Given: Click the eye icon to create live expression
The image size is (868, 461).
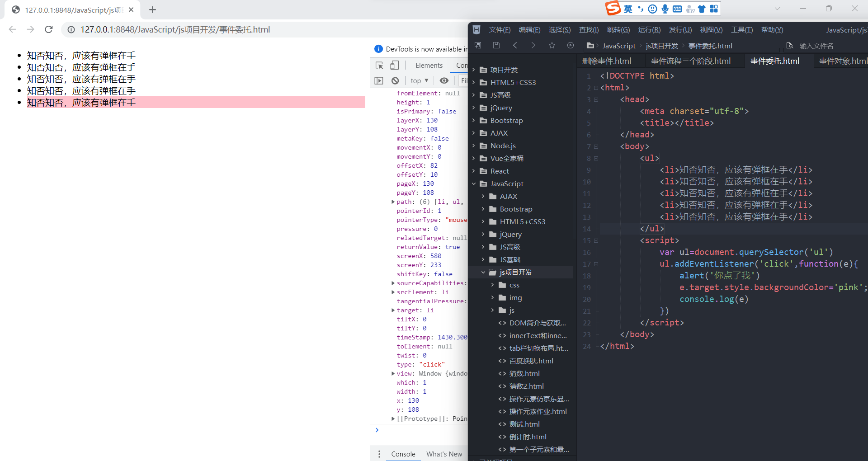Looking at the screenshot, I should [x=444, y=80].
